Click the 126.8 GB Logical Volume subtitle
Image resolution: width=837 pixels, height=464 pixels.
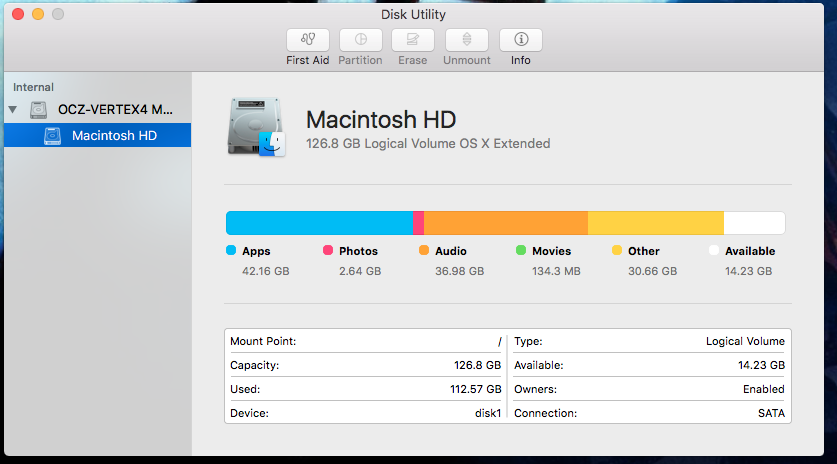pos(428,144)
